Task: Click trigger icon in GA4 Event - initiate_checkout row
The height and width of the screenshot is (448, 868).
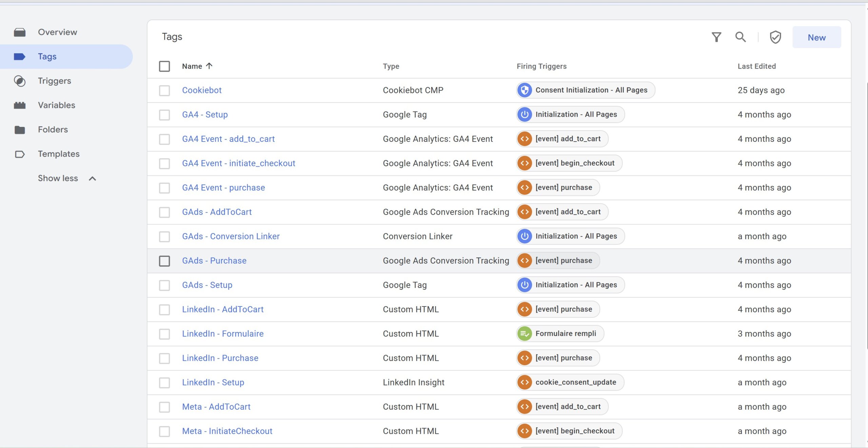Action: pyautogui.click(x=525, y=163)
